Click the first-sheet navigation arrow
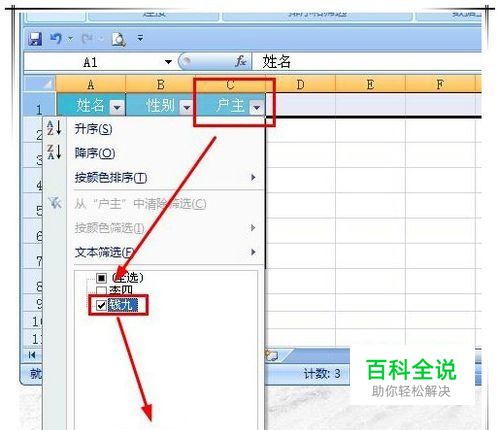 click(x=32, y=355)
